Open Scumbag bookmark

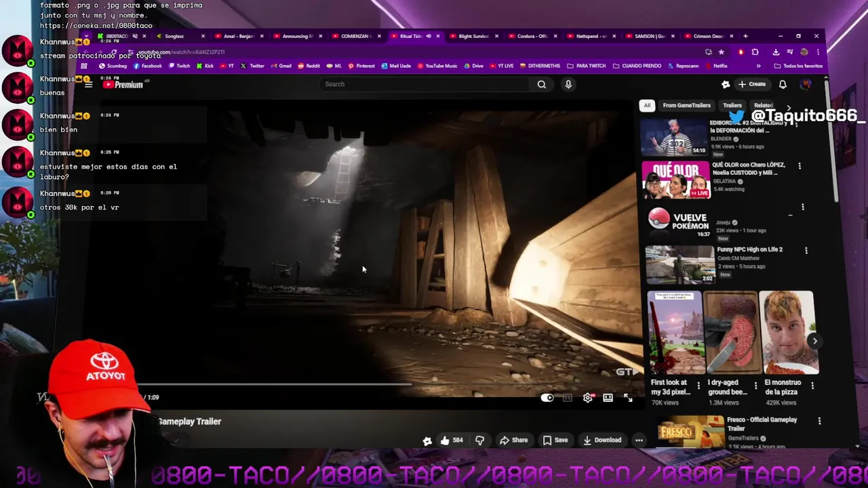tap(113, 66)
